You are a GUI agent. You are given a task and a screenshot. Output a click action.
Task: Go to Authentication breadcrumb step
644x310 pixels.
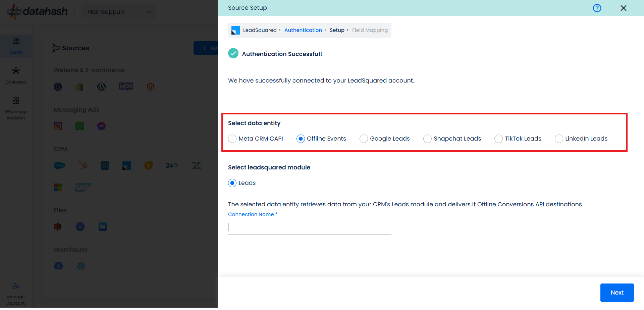click(303, 30)
